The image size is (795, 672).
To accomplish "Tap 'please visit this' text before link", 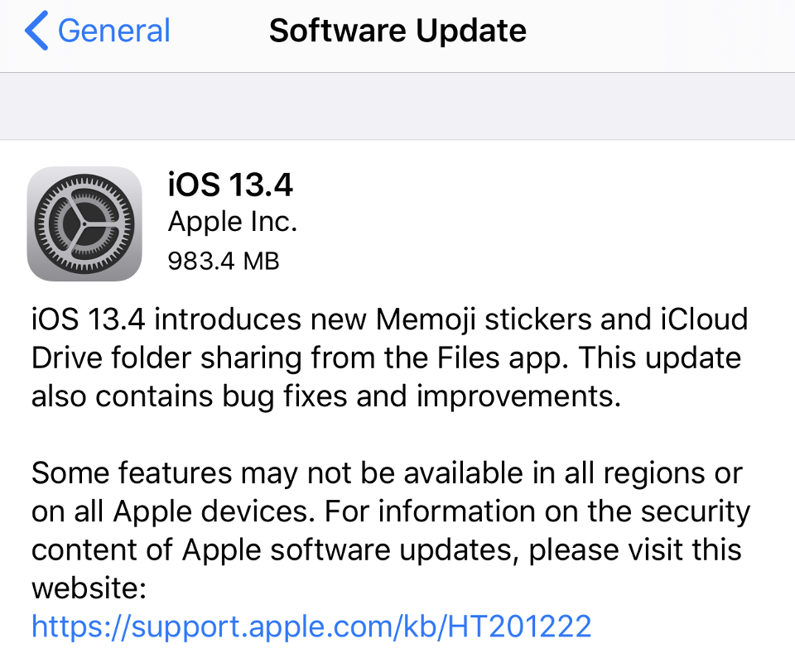I will pyautogui.click(x=636, y=550).
